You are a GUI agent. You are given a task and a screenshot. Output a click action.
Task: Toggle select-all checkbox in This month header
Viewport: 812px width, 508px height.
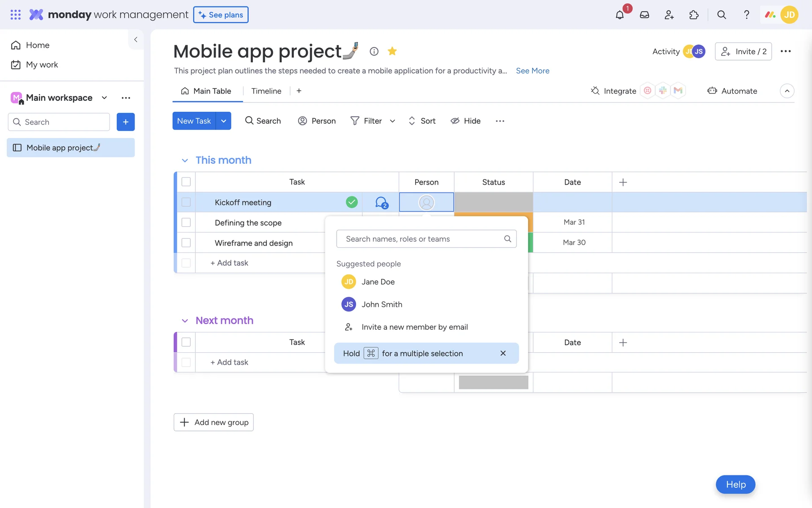click(x=186, y=182)
